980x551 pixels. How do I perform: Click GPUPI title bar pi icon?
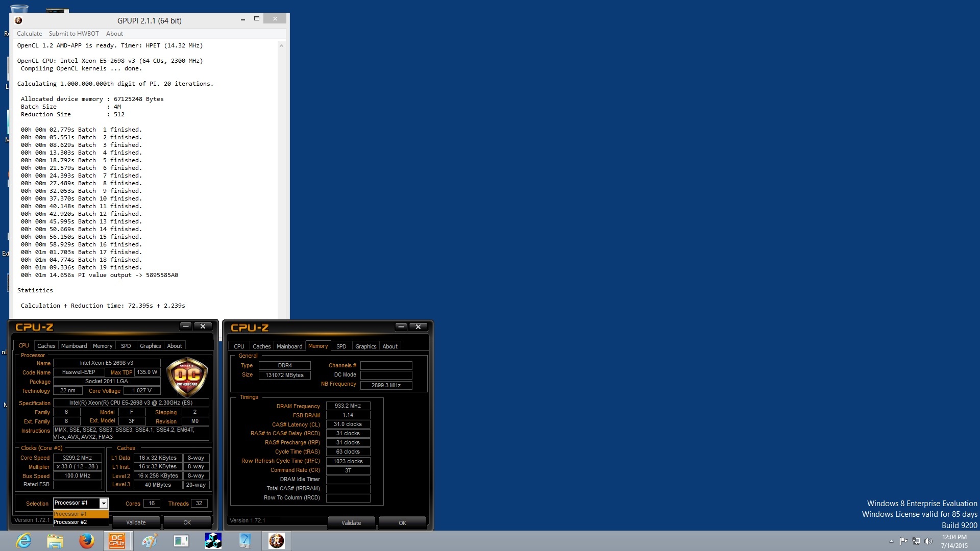(18, 20)
